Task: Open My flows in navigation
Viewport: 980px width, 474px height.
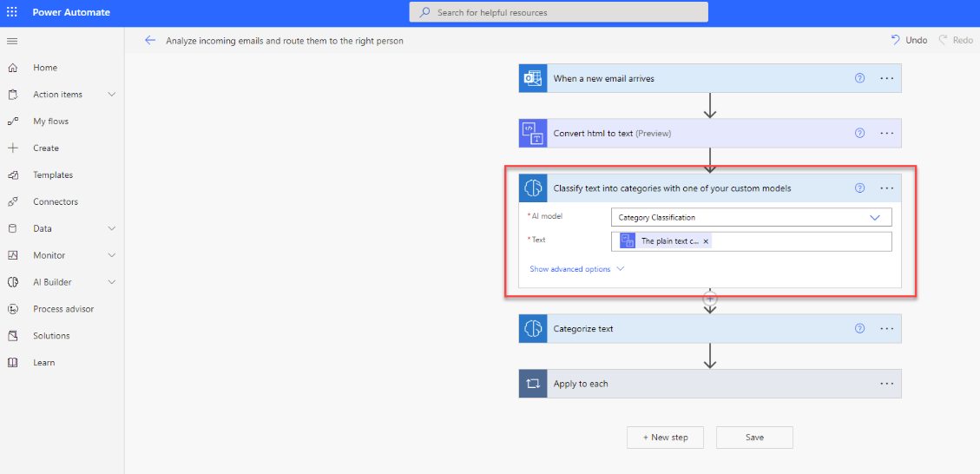Action: point(50,122)
